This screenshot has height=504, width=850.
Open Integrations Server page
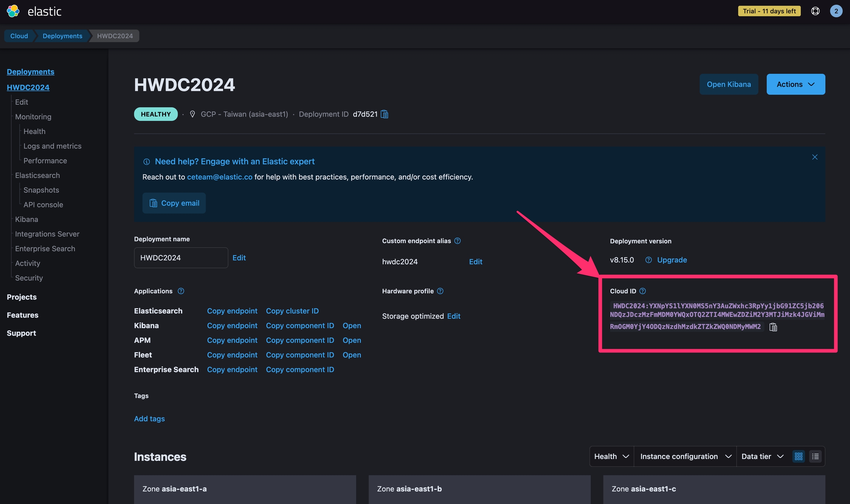47,234
